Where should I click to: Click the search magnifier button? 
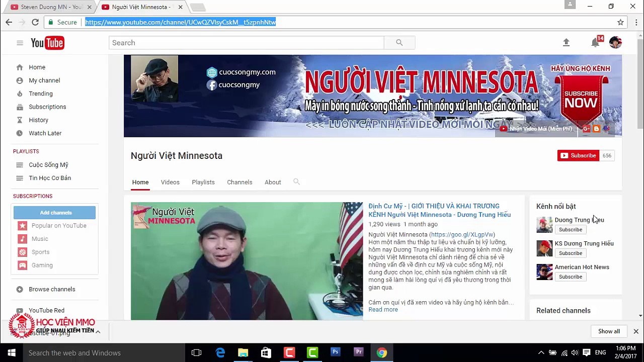pyautogui.click(x=399, y=43)
